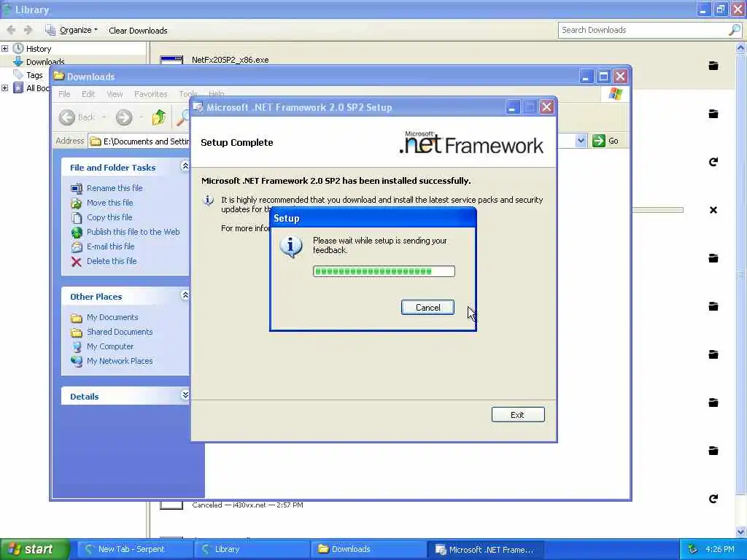Click Forward arrow in Downloads explorer toolbar
Image resolution: width=747 pixels, height=560 pixels.
124,117
